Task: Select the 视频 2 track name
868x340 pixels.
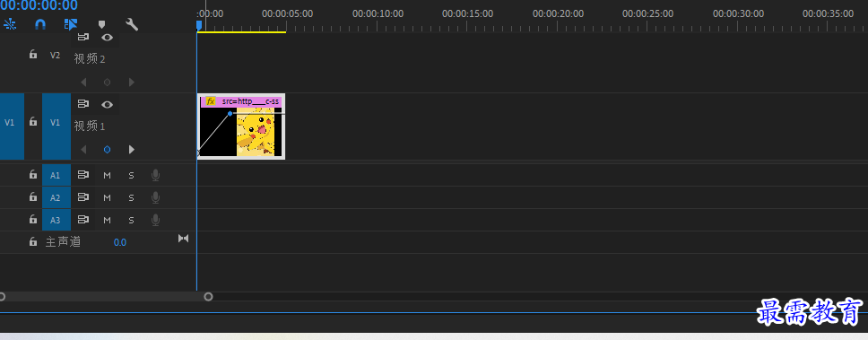Action: click(x=90, y=58)
